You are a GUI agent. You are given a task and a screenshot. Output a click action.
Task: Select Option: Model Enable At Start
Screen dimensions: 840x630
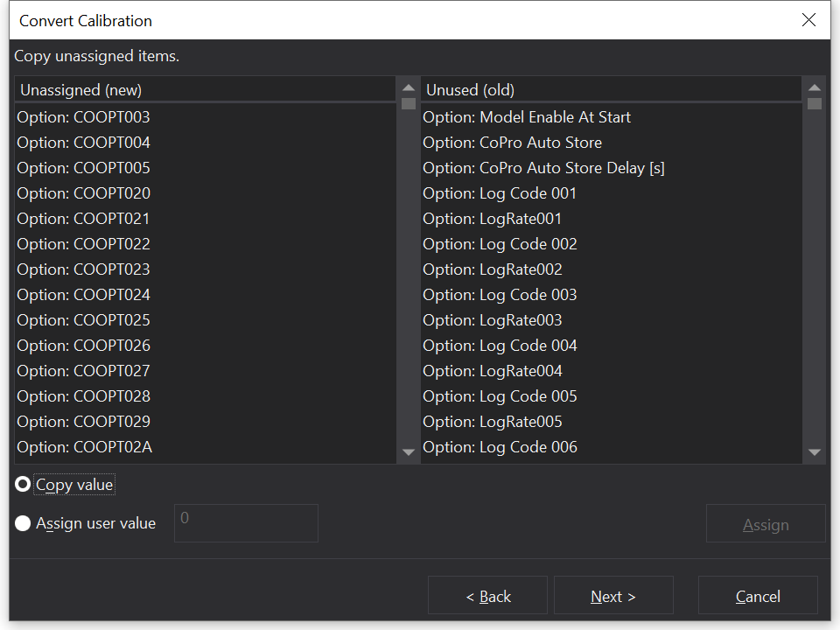[x=526, y=117]
